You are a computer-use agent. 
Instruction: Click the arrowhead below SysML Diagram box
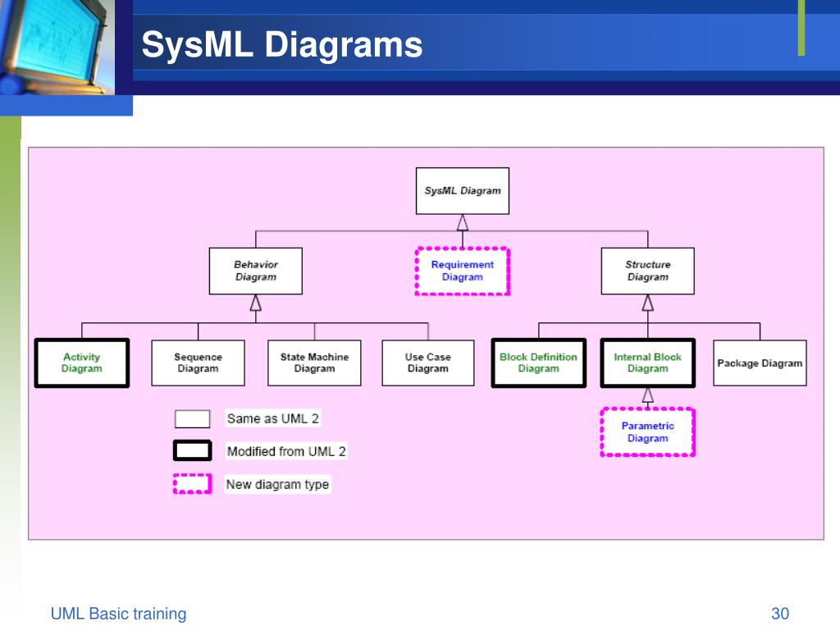click(463, 223)
